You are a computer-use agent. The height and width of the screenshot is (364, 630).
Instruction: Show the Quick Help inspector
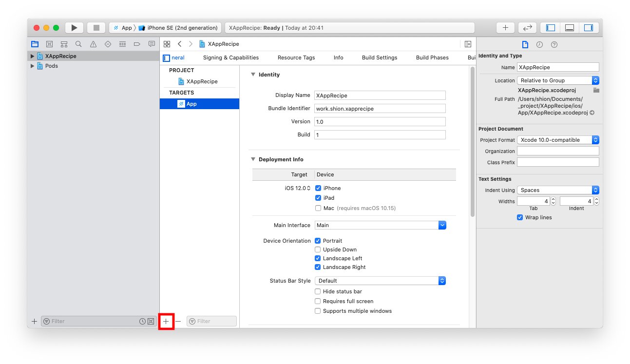coord(554,44)
